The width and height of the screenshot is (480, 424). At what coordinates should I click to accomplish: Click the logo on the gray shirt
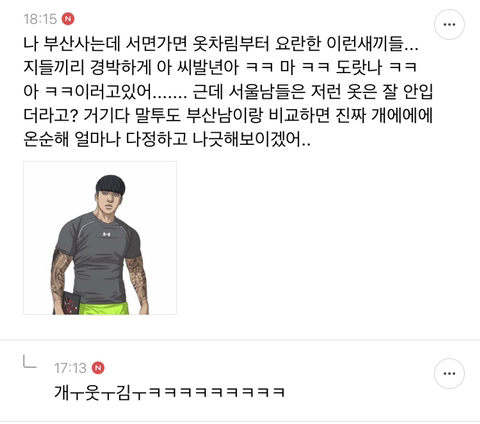(x=107, y=234)
